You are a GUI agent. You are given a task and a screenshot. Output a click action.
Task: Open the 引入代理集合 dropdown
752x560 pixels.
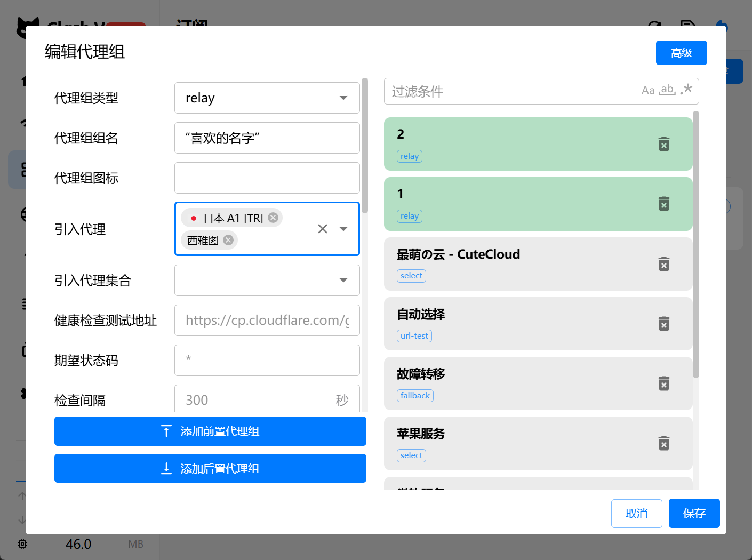pos(343,280)
